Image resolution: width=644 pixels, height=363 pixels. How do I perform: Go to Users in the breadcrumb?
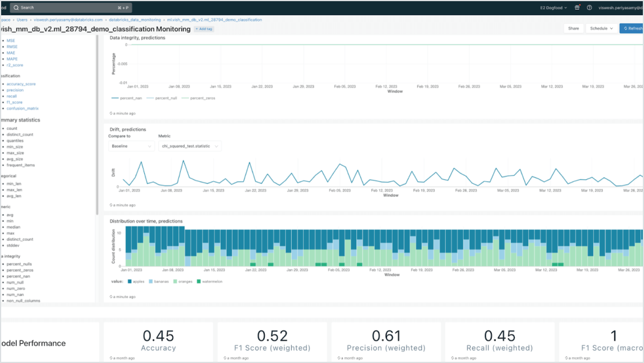pos(22,20)
